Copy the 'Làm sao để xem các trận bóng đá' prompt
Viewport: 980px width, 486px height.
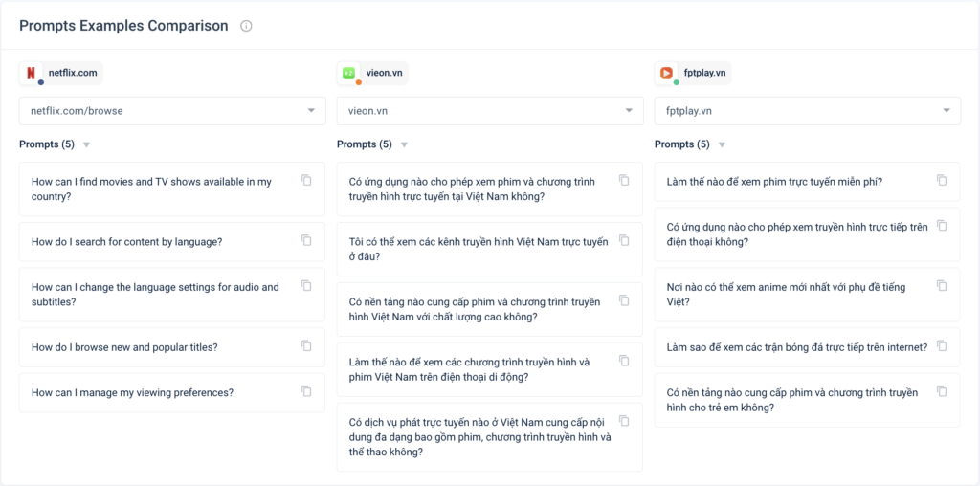pyautogui.click(x=942, y=345)
